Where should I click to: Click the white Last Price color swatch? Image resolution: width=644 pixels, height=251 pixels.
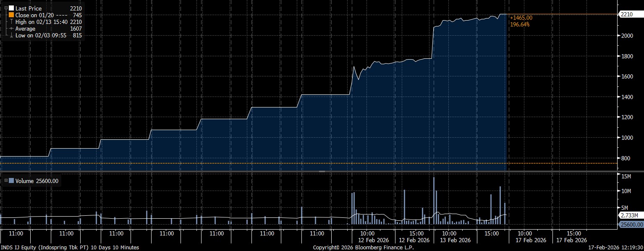pyautogui.click(x=11, y=8)
